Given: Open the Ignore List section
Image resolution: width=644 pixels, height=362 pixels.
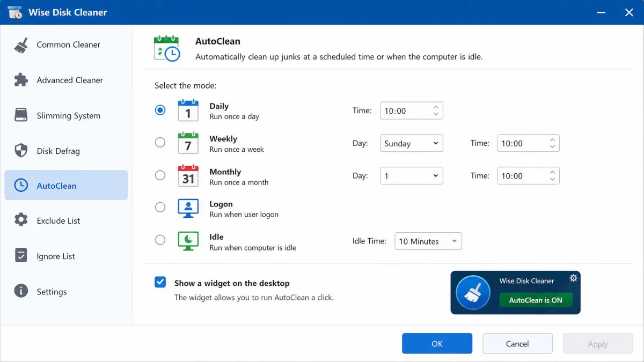Looking at the screenshot, I should point(66,256).
